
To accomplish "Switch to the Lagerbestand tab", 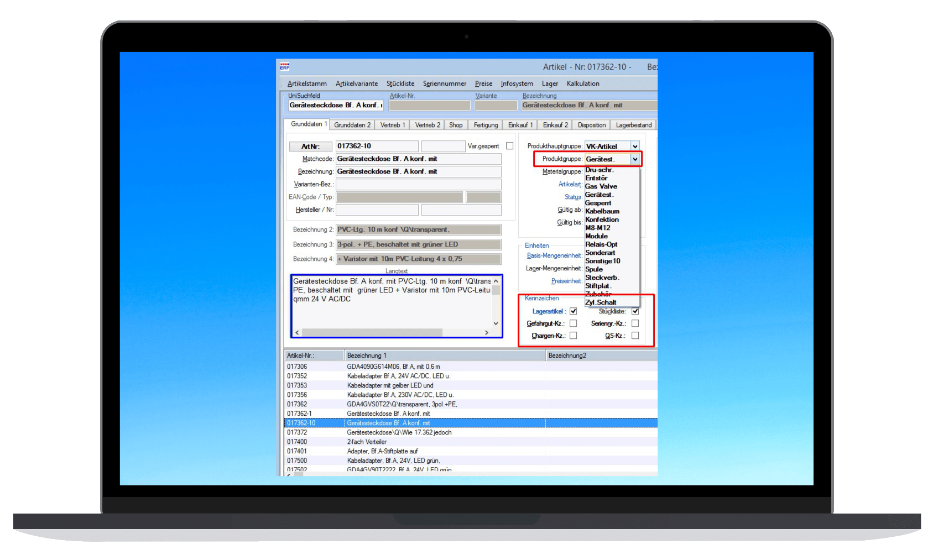I will (x=634, y=125).
